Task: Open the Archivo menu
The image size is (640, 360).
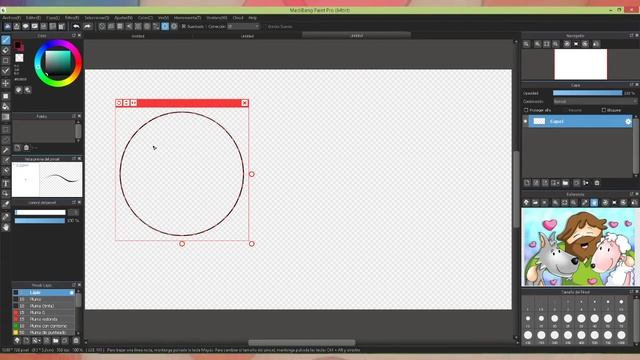Action: coord(11,18)
